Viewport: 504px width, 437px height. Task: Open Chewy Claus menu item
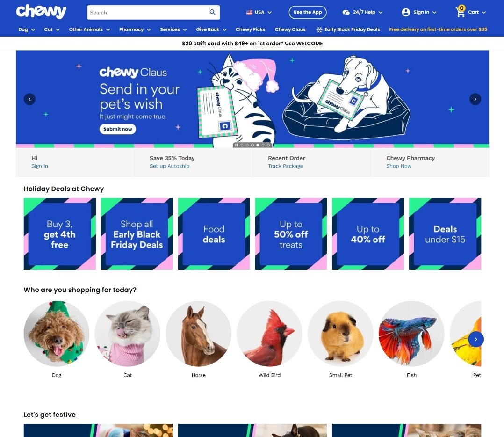click(x=290, y=29)
